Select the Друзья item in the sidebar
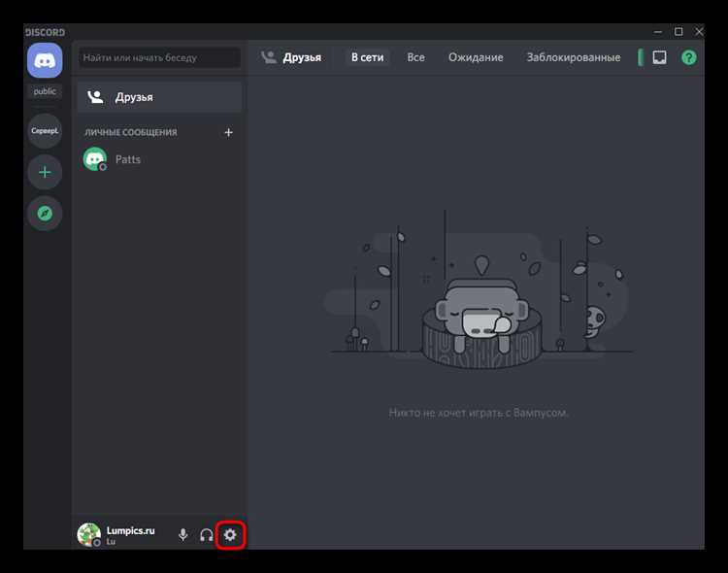The image size is (728, 573). coord(159,97)
